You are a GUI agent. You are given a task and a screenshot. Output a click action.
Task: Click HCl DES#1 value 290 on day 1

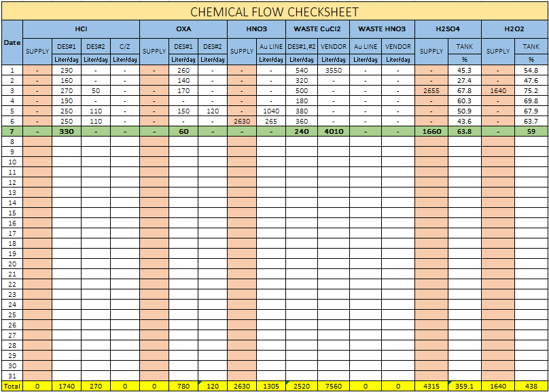pos(67,71)
